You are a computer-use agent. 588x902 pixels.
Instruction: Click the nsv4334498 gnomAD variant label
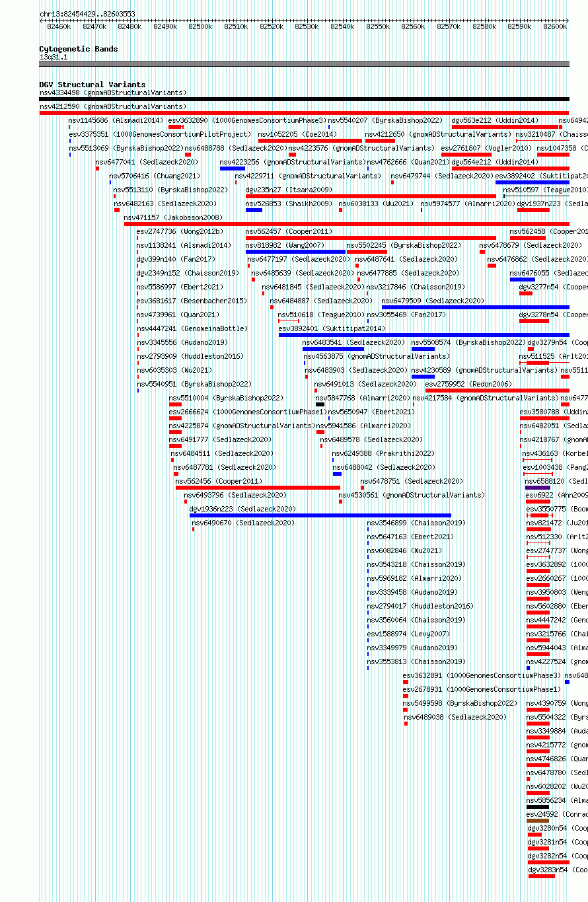coord(113,93)
